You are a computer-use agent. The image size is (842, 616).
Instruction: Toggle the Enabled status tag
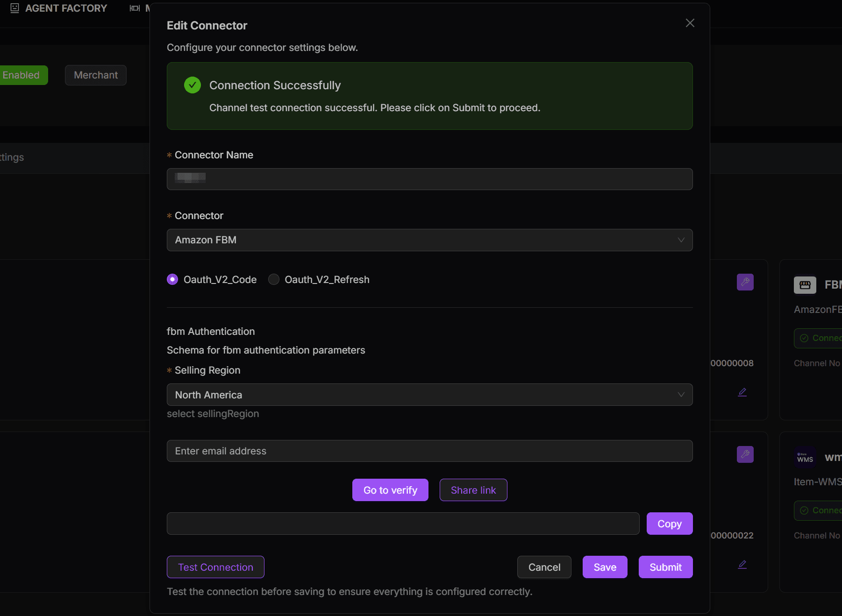(x=21, y=75)
